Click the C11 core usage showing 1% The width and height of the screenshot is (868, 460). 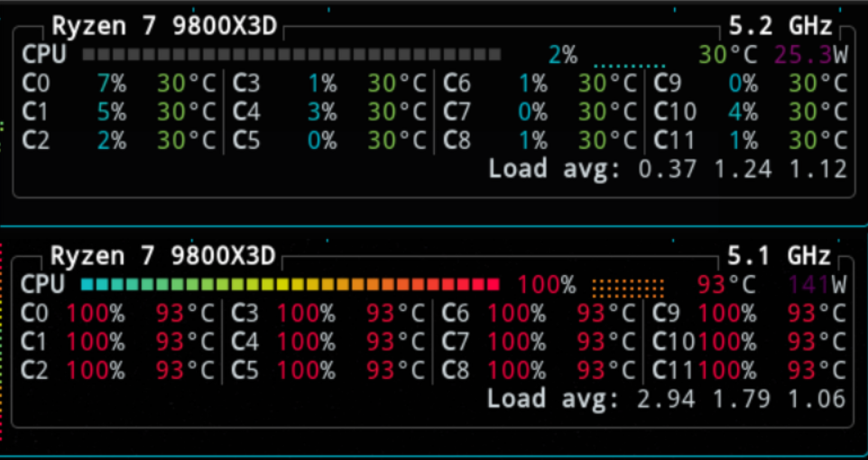743,141
